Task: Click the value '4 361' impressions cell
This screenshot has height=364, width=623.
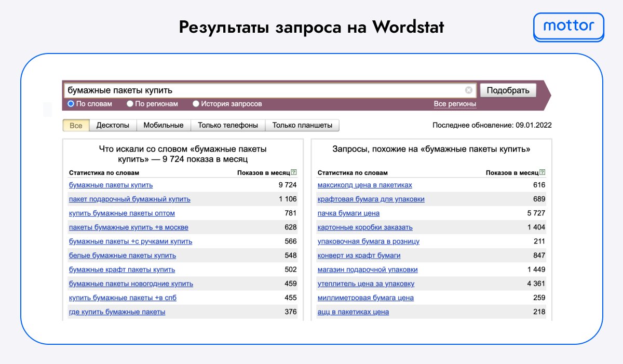Action: [536, 284]
